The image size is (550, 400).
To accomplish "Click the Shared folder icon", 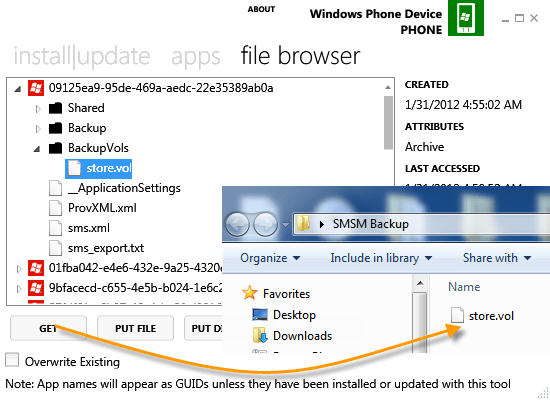I will pos(55,108).
